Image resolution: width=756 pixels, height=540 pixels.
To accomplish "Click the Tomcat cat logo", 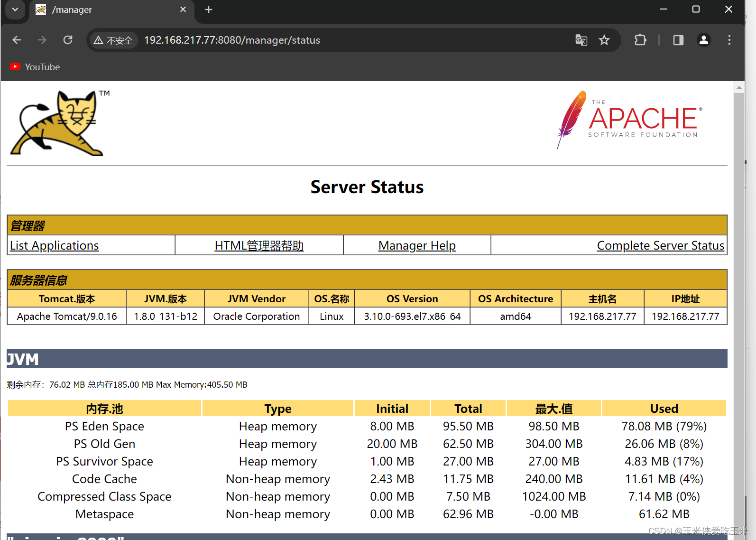I will coord(60,123).
